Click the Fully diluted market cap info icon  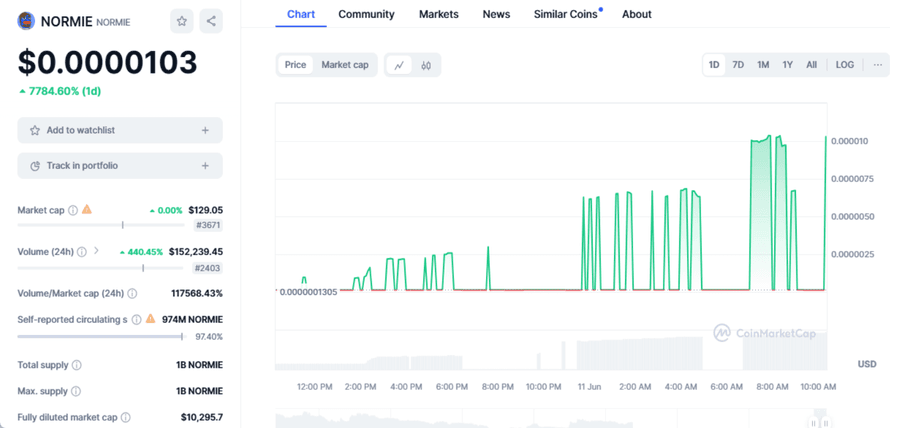click(x=126, y=417)
